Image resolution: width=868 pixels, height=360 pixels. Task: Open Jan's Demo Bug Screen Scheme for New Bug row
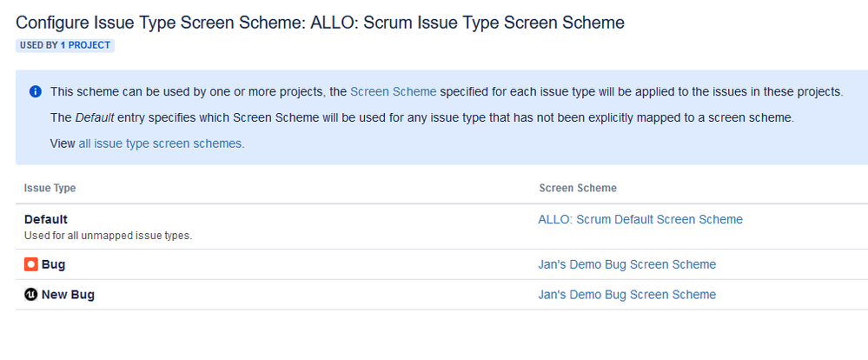627,295
